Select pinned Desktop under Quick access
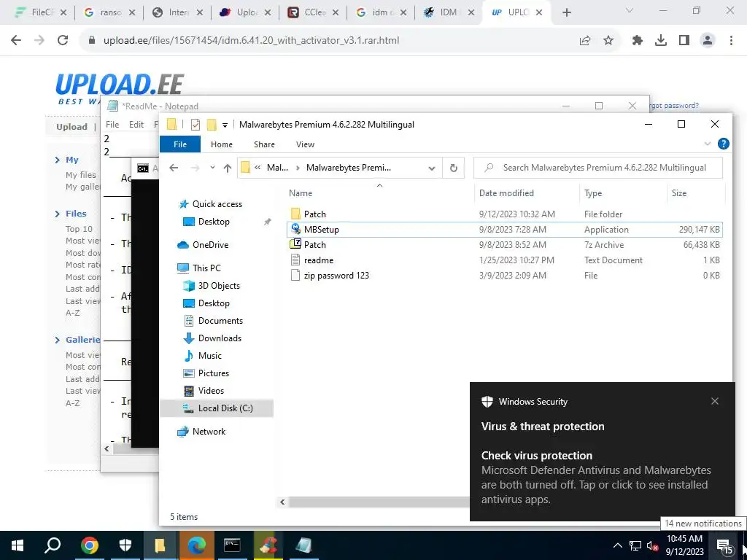 [x=214, y=222]
